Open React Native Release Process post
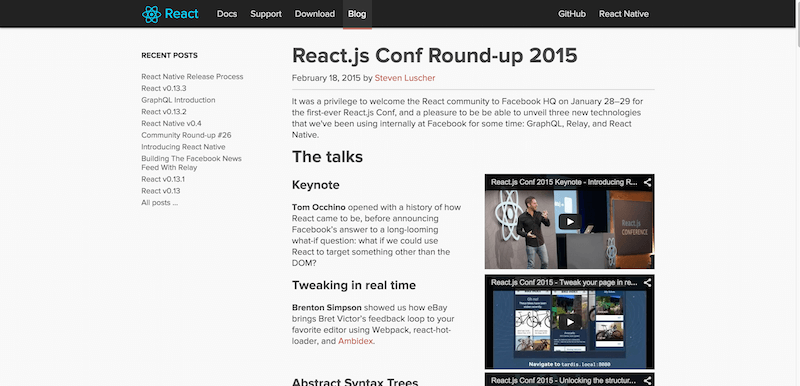Viewport: 800px width, 386px height. click(x=192, y=76)
